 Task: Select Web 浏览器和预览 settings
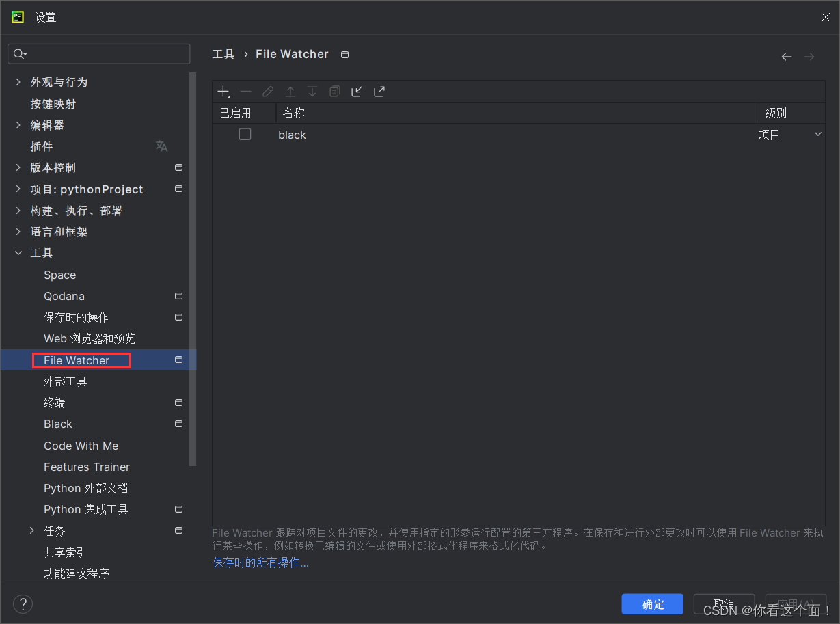90,338
